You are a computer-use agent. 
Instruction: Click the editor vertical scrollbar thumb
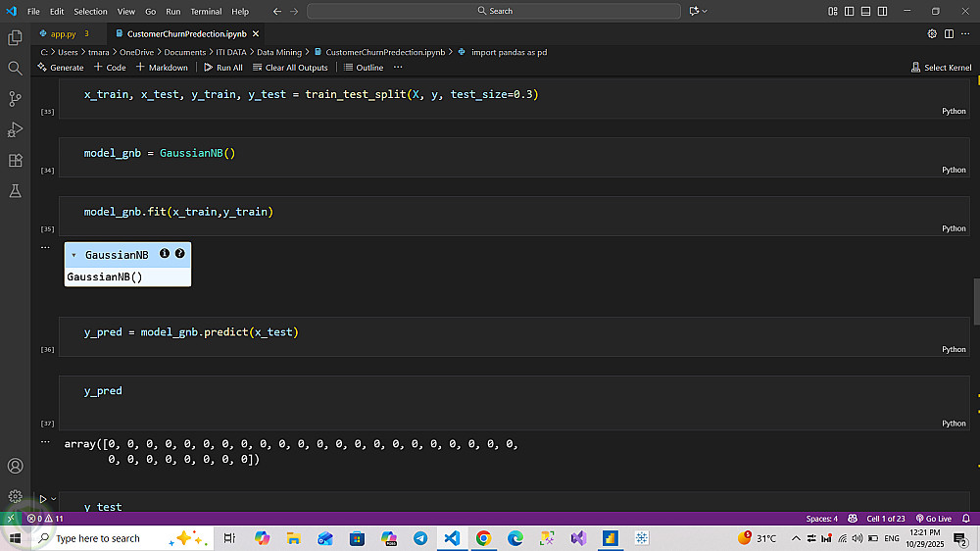tap(976, 304)
